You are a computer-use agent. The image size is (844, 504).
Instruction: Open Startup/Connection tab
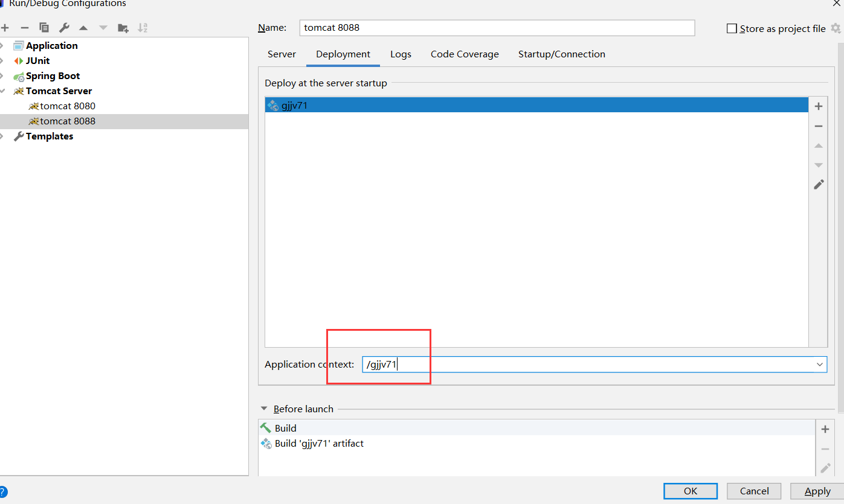561,54
